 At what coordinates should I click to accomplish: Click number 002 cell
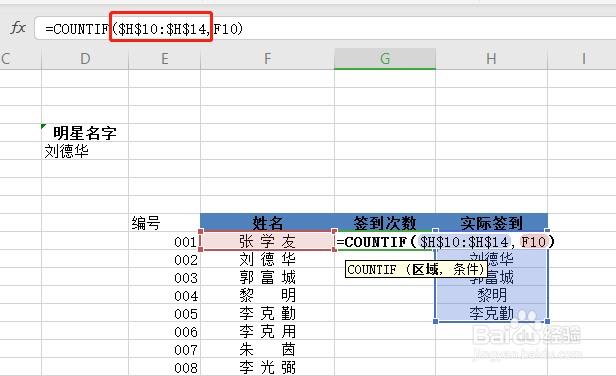coord(165,259)
